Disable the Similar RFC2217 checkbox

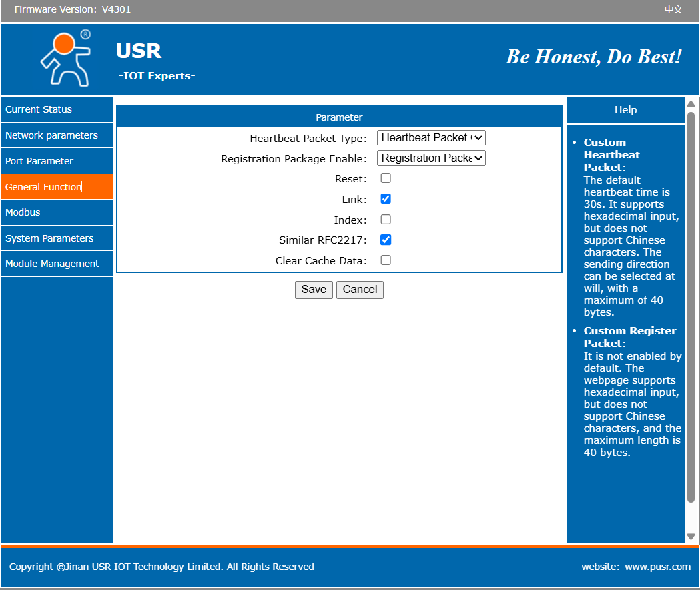click(x=386, y=240)
